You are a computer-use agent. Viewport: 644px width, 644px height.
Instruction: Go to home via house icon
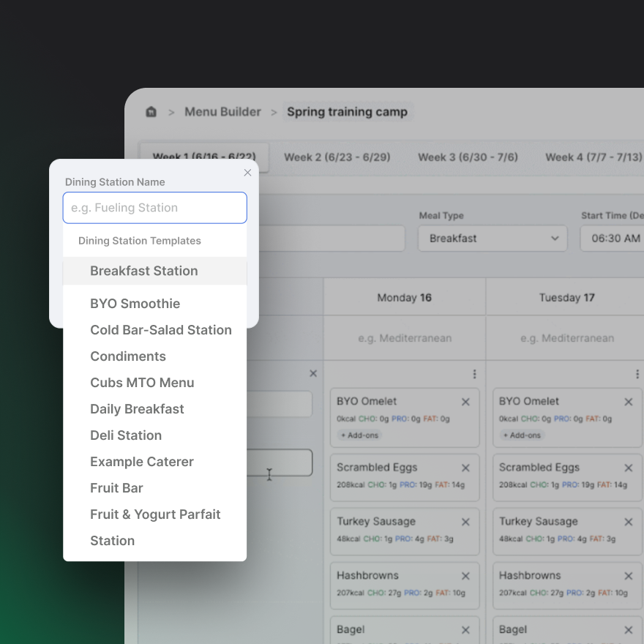pos(151,112)
